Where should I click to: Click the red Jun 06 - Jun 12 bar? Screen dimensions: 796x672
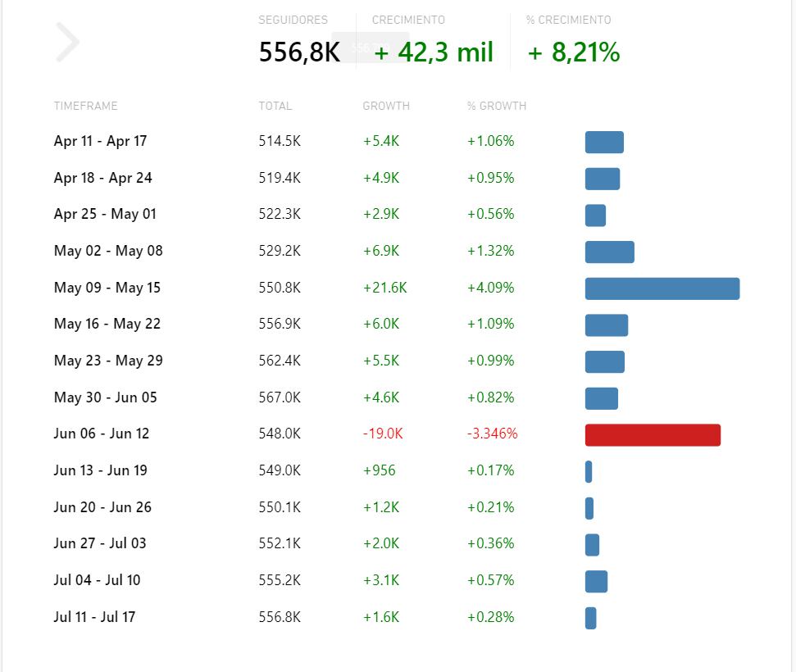pos(653,435)
